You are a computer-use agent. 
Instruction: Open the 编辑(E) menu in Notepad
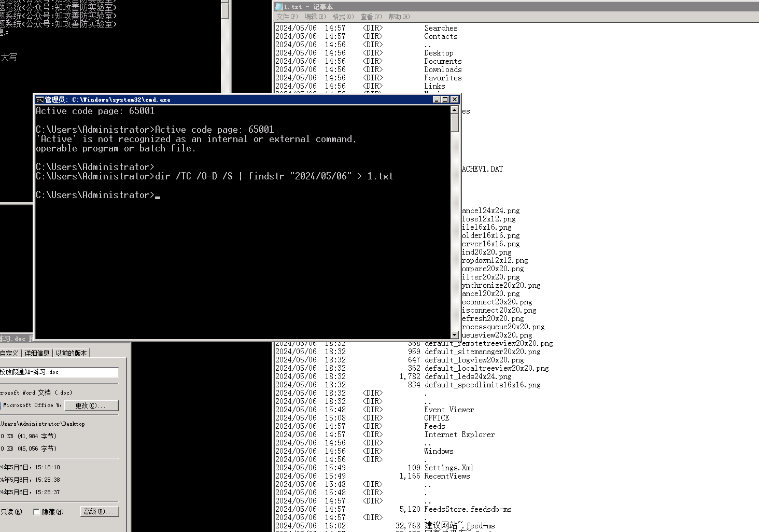click(x=315, y=17)
